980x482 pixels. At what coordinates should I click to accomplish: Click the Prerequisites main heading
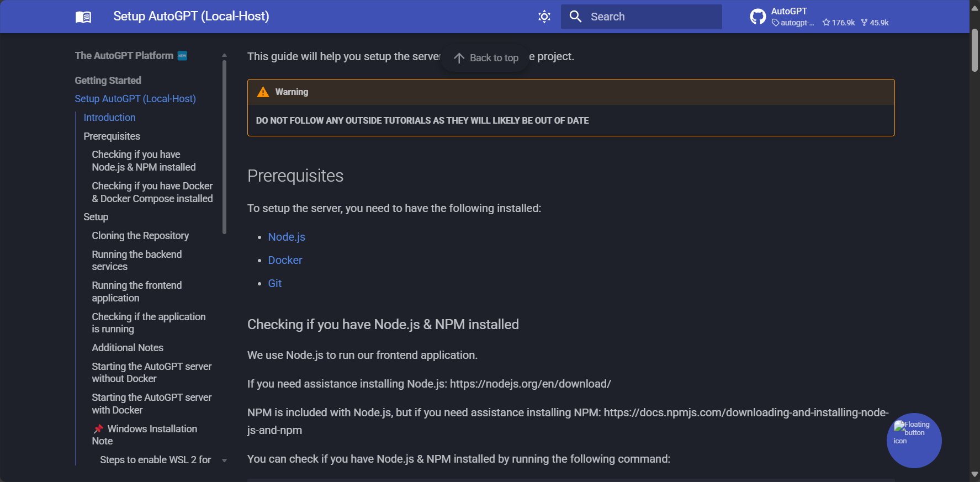(x=295, y=176)
